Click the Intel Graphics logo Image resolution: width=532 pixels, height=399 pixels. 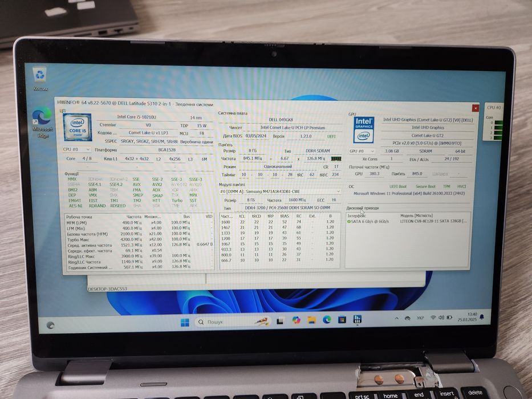click(364, 130)
